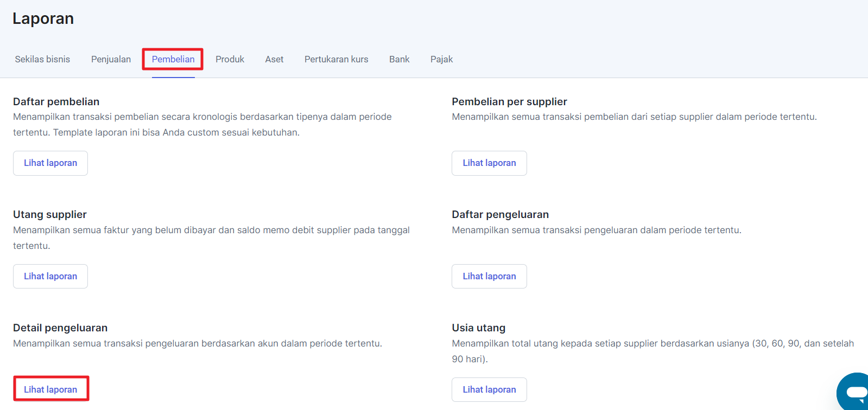
Task: Open the Pertukaran kurs tab
Action: pyautogui.click(x=336, y=59)
